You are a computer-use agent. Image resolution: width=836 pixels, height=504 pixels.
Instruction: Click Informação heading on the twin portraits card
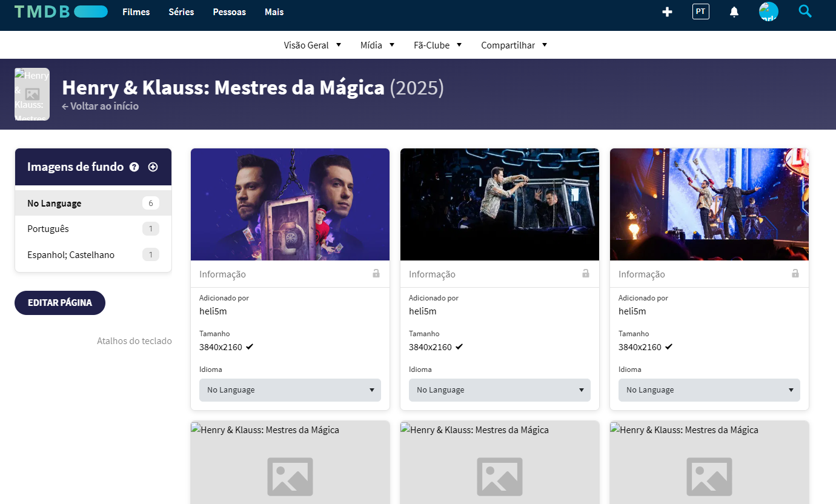[x=222, y=274]
